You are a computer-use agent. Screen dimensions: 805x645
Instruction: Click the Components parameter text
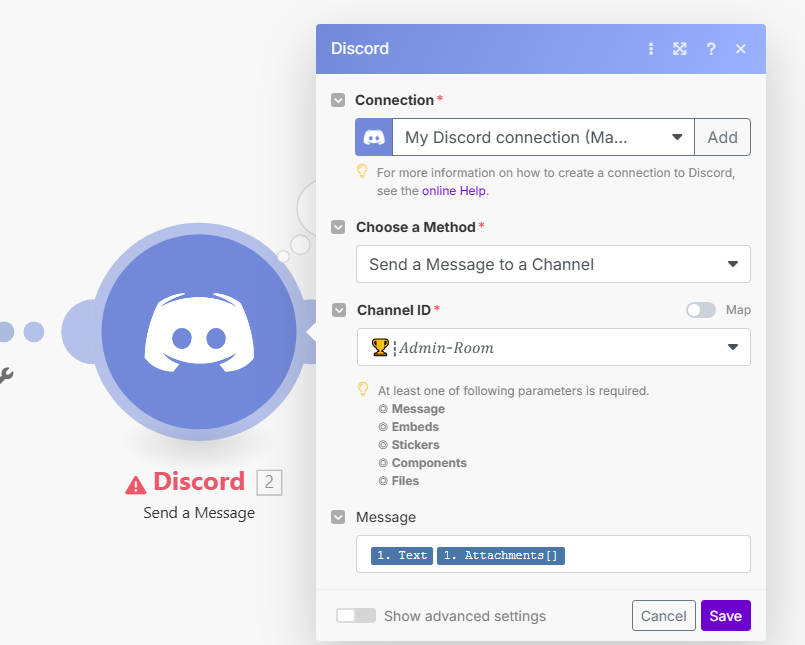click(x=429, y=463)
